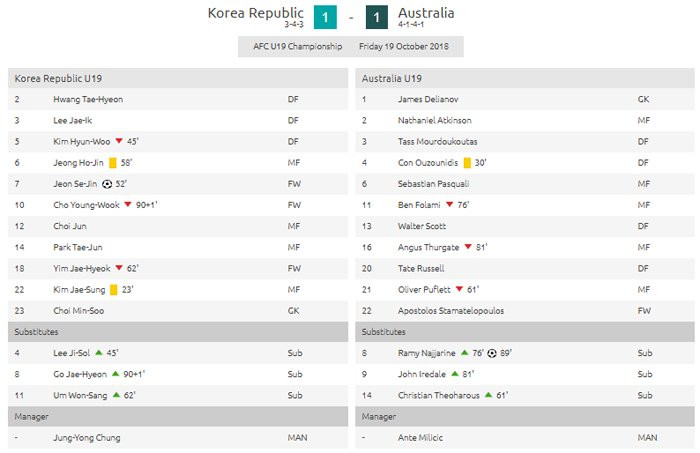Click Con Ouzounidis's yellow card icon
The image size is (700, 453).
click(466, 163)
